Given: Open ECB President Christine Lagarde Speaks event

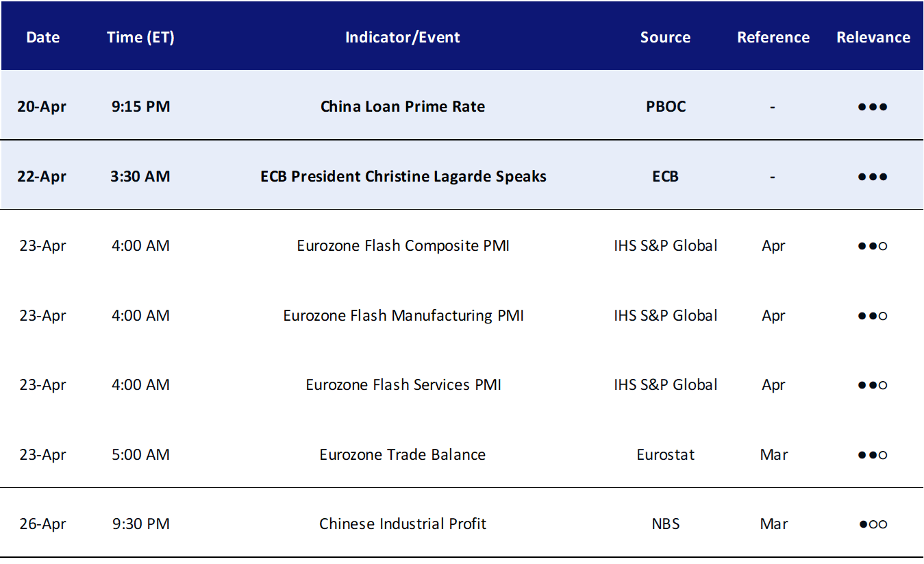Looking at the screenshot, I should click(x=403, y=176).
